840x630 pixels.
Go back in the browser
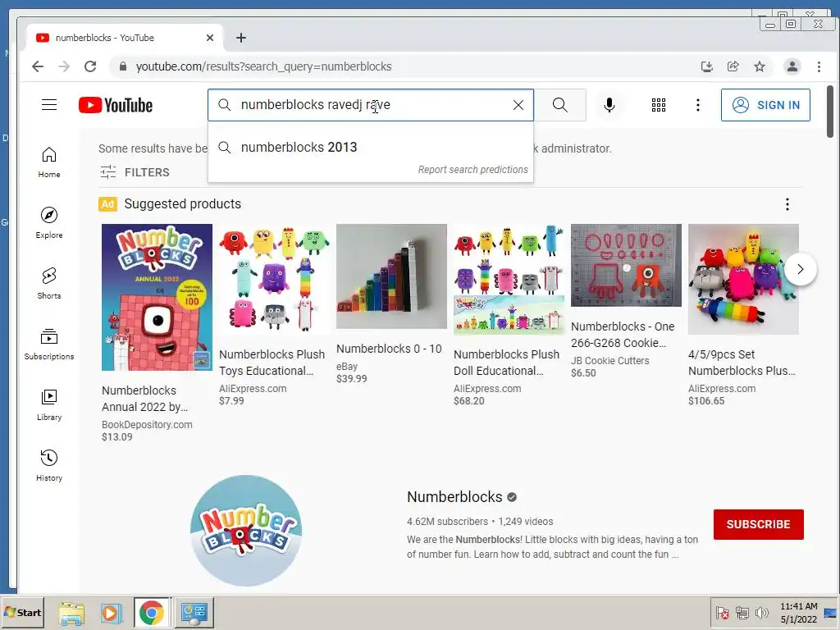click(38, 66)
